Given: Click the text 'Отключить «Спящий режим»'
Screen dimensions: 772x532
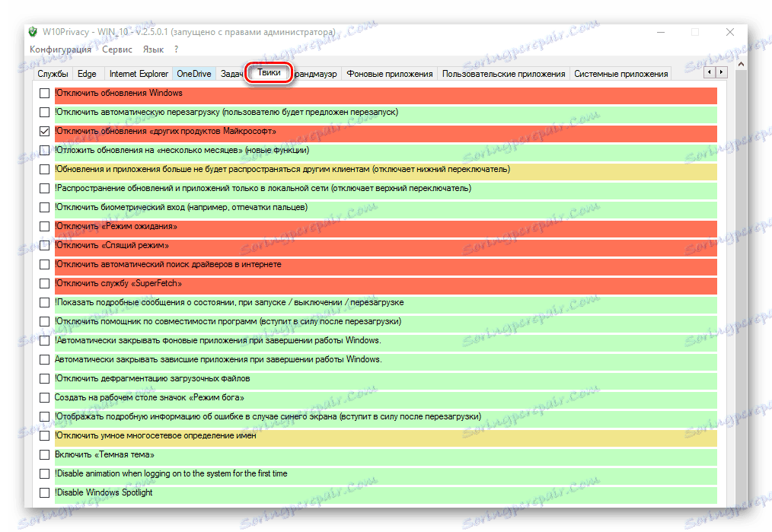Looking at the screenshot, I should [x=112, y=246].
